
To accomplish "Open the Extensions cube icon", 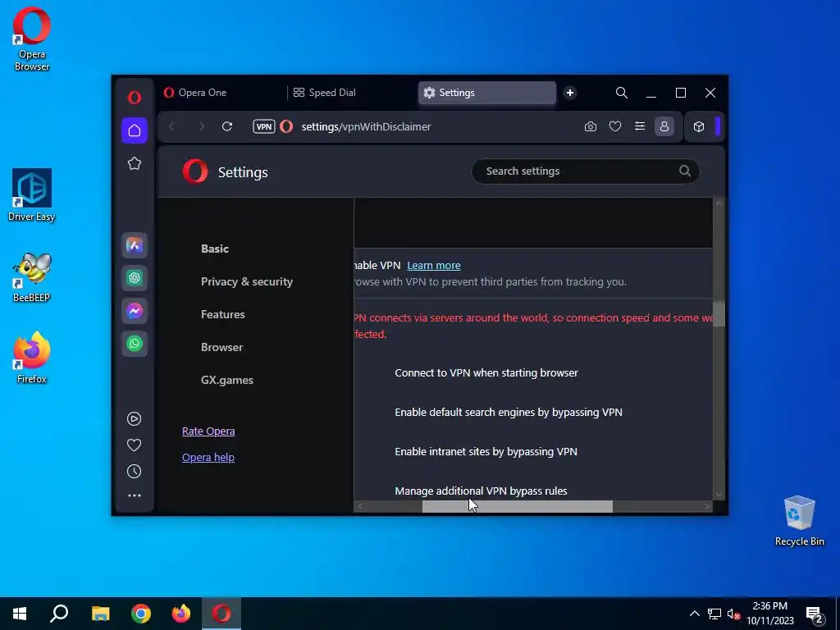I will (x=699, y=126).
